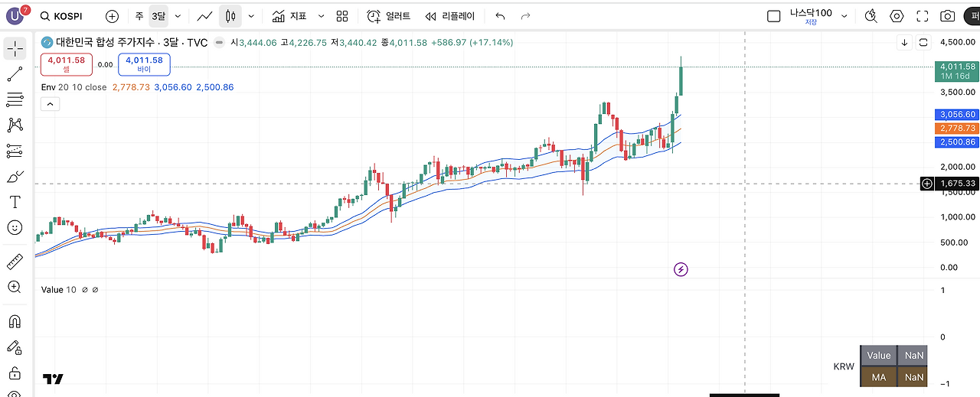Toggle magnet mode for drawings
This screenshot has width=980, height=397.
point(15,321)
